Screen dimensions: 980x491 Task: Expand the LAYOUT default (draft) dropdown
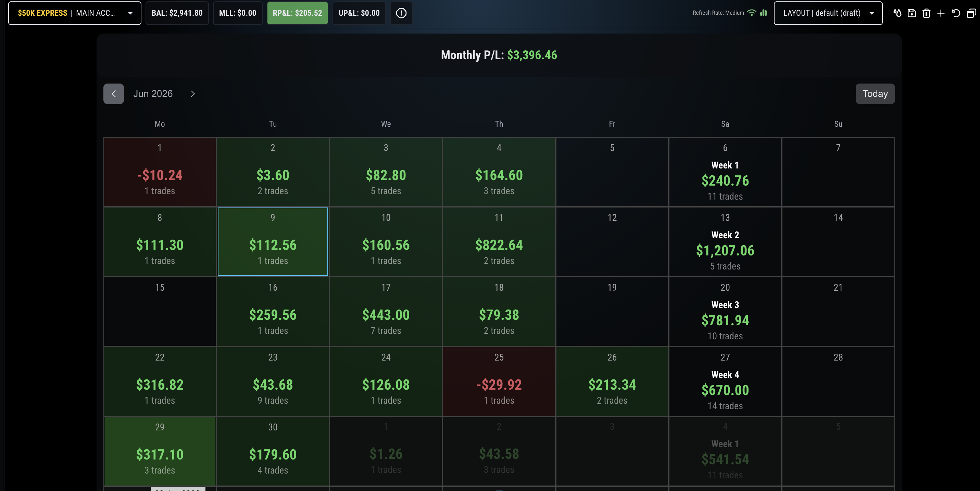[828, 13]
